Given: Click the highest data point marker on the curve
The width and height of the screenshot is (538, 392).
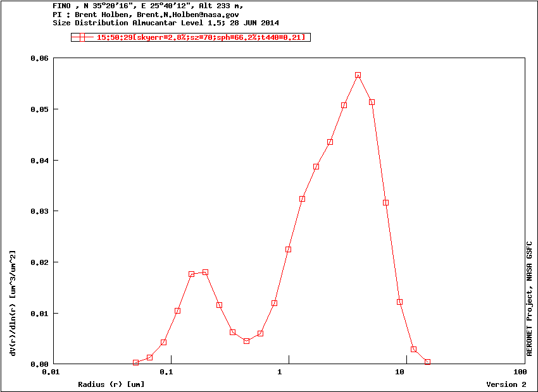Looking at the screenshot, I should [358, 75].
